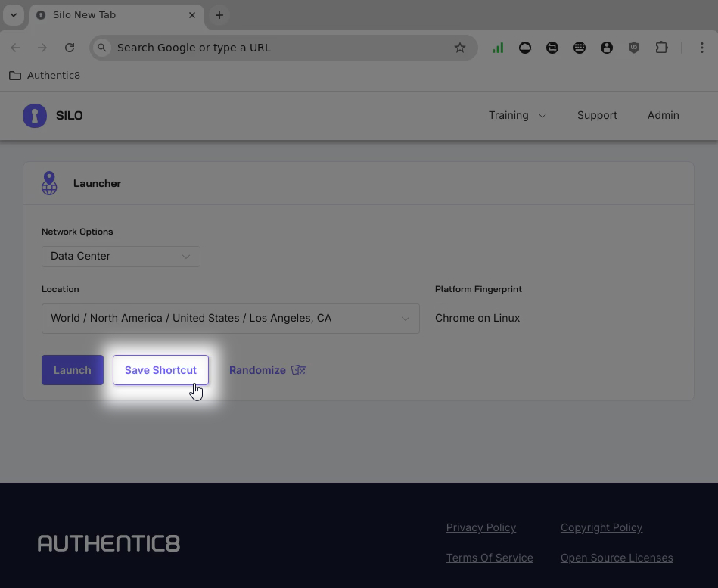Viewport: 718px width, 588px height.
Task: Click the Launcher heading text
Action: 97,183
